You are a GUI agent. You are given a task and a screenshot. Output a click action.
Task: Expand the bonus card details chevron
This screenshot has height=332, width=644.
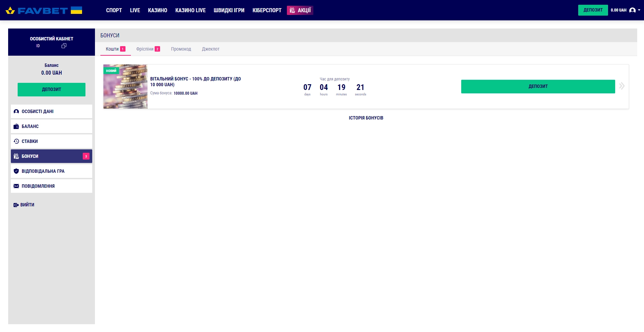pos(622,86)
